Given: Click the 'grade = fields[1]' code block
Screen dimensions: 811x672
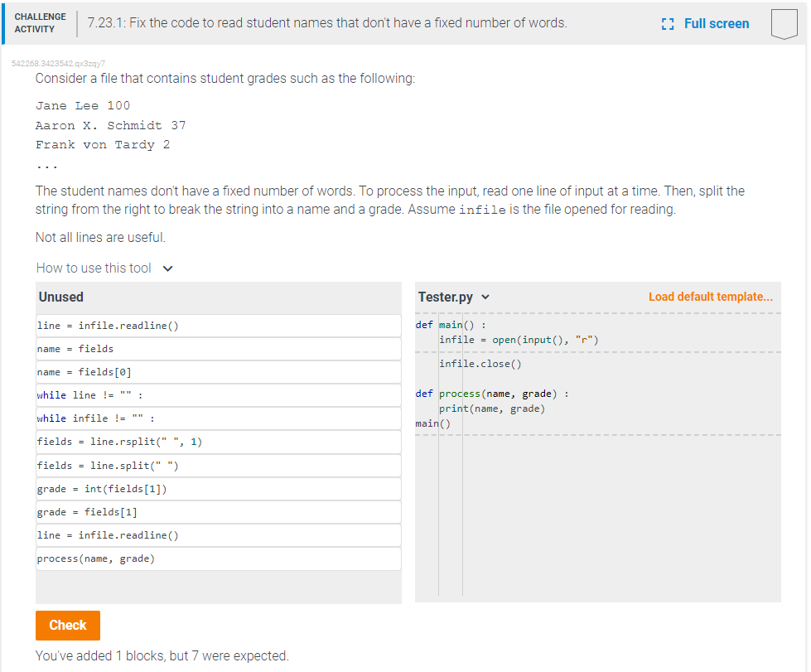Looking at the screenshot, I should [x=217, y=511].
